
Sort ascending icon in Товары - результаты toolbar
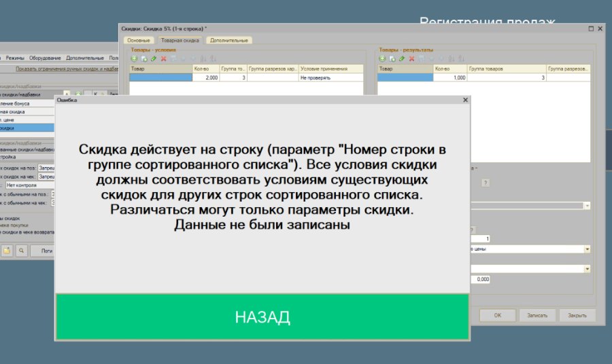click(x=452, y=58)
